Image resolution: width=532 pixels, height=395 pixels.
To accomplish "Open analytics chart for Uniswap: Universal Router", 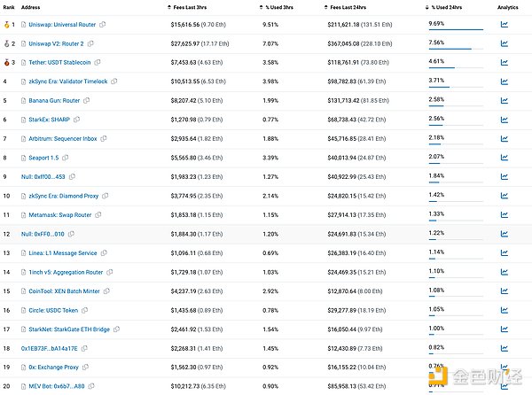I will 504,24.
